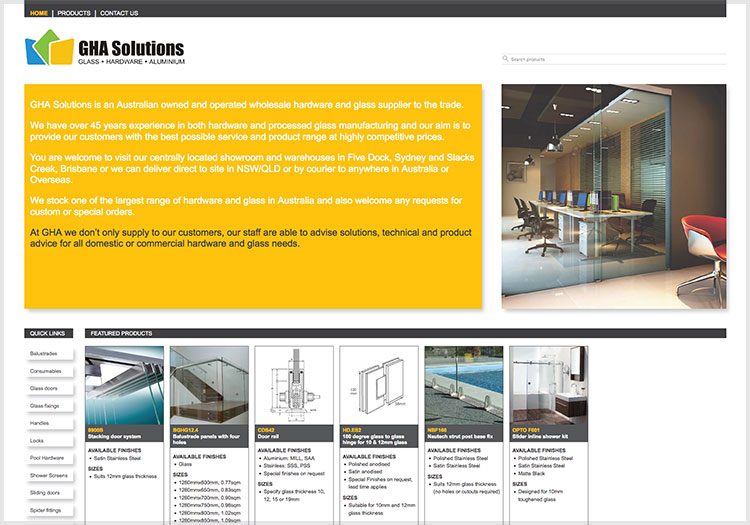Open the Nautech pool fence product image
750x525 pixels.
464,385
